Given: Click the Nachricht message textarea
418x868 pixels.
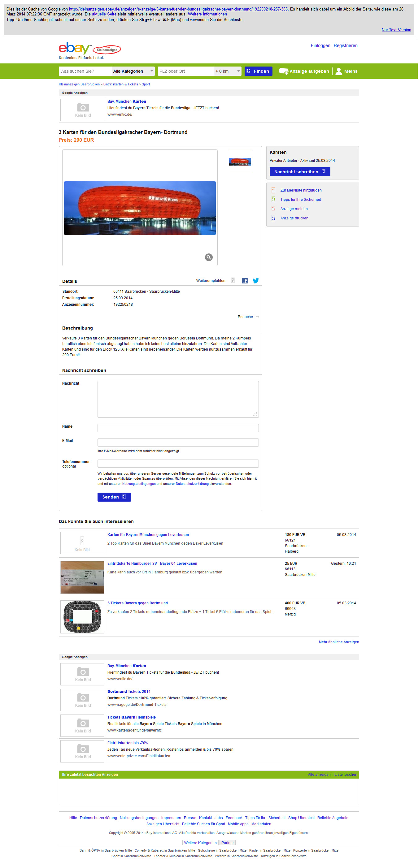Looking at the screenshot, I should pyautogui.click(x=178, y=399).
